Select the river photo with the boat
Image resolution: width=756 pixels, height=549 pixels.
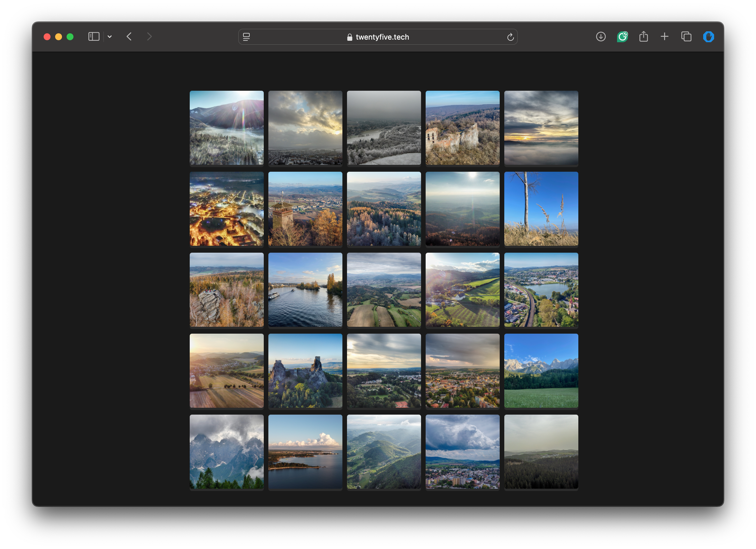(305, 290)
